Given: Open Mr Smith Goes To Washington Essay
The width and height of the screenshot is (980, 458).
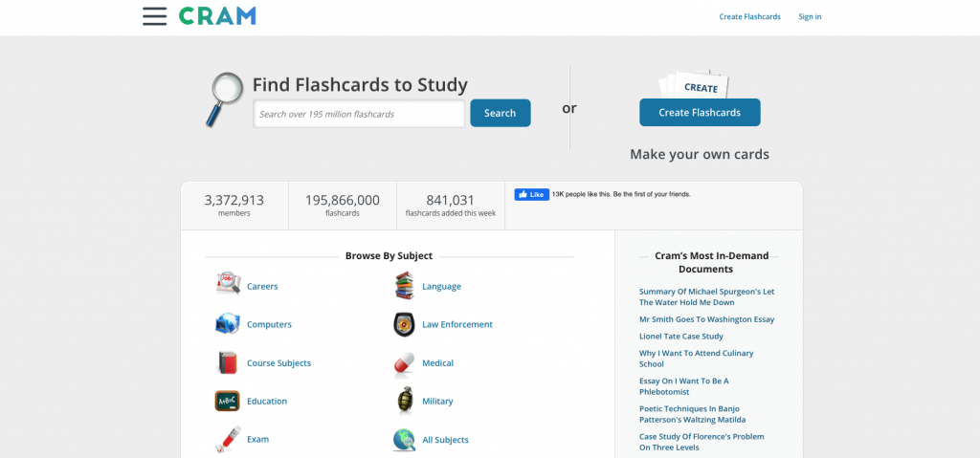Looking at the screenshot, I should [x=707, y=319].
